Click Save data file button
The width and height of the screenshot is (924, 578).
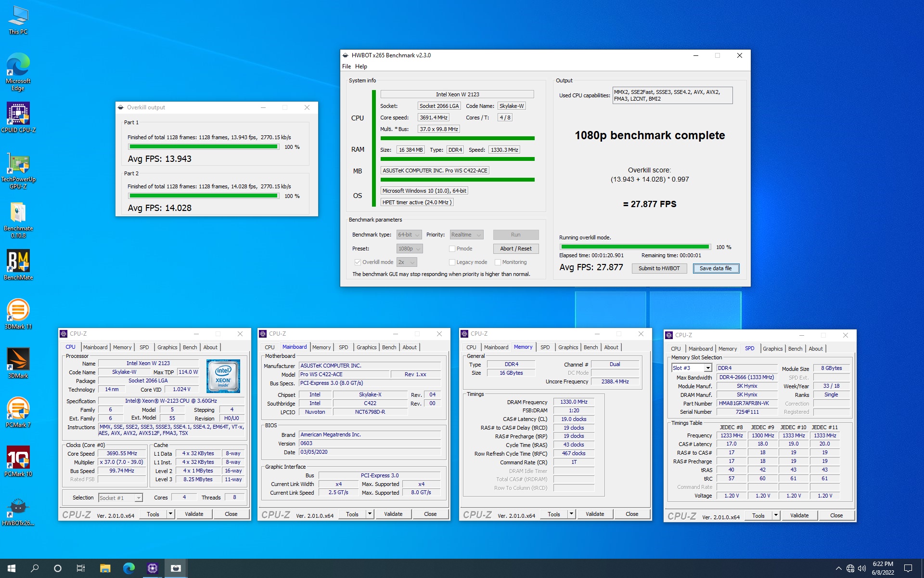click(x=716, y=268)
